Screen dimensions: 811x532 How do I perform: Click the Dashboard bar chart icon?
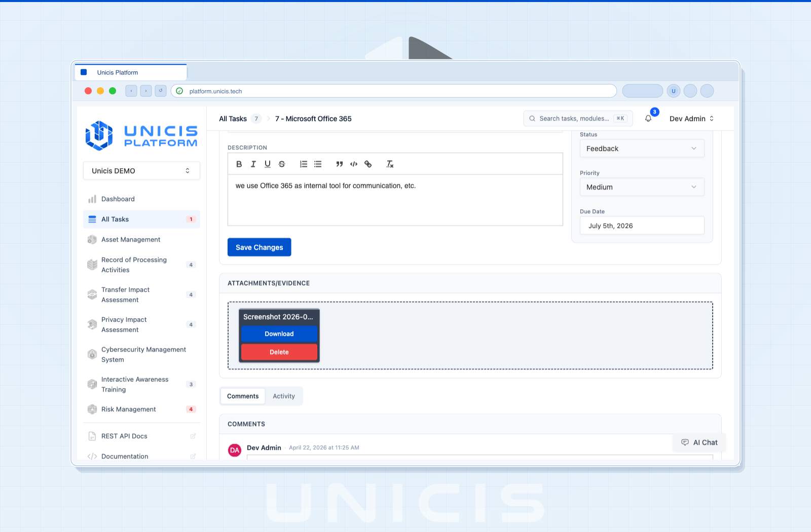click(x=92, y=199)
